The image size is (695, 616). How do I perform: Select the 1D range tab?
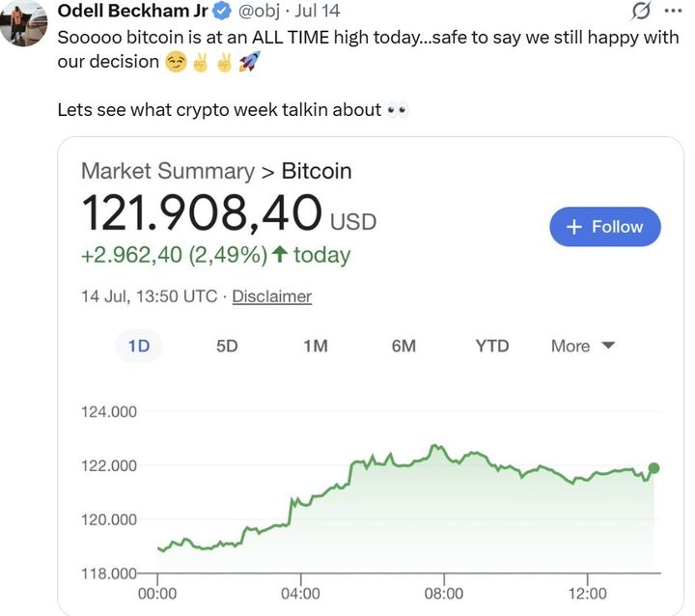point(139,346)
